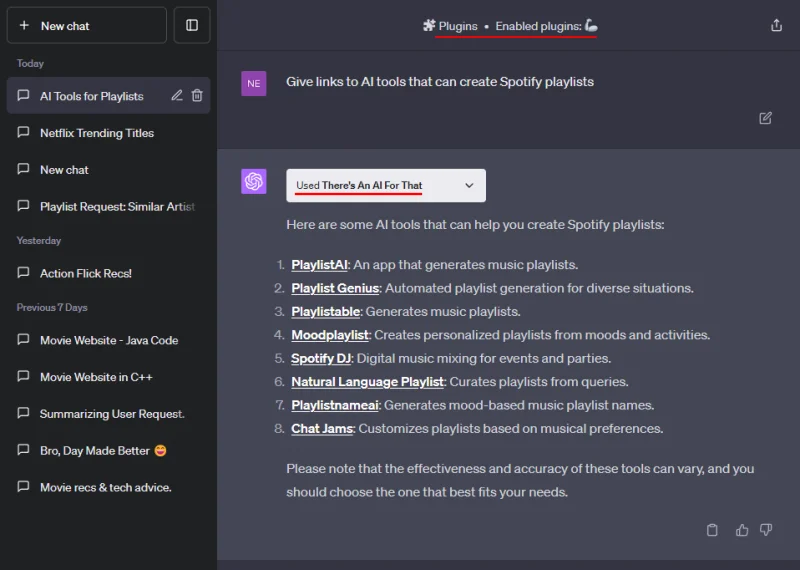Click the NE user avatar
The image size is (800, 570).
pos(254,84)
